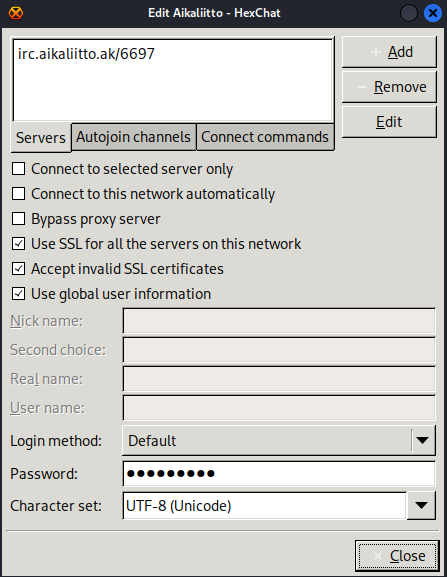Switch to Autojoin channels tab
This screenshot has height=577, width=447.
pyautogui.click(x=134, y=137)
